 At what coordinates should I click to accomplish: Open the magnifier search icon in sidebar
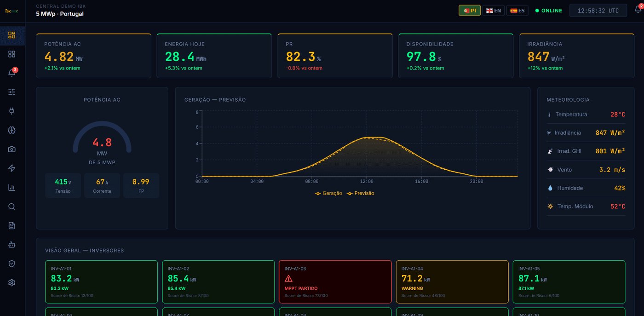[12, 207]
